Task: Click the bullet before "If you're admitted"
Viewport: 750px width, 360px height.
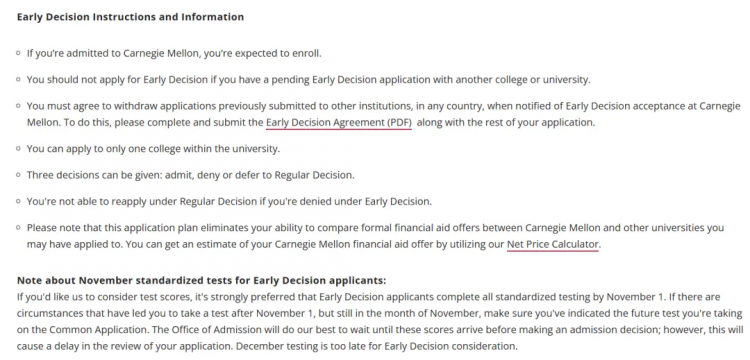Action: tap(19, 53)
